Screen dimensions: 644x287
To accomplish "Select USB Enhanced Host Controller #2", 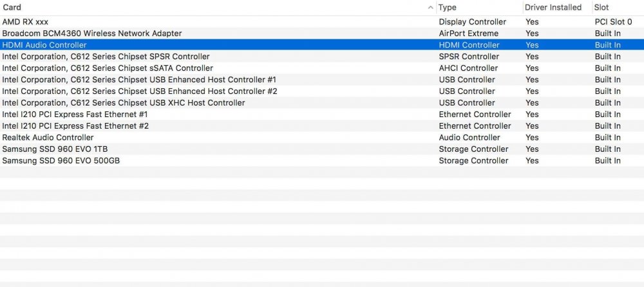I will (322, 91).
